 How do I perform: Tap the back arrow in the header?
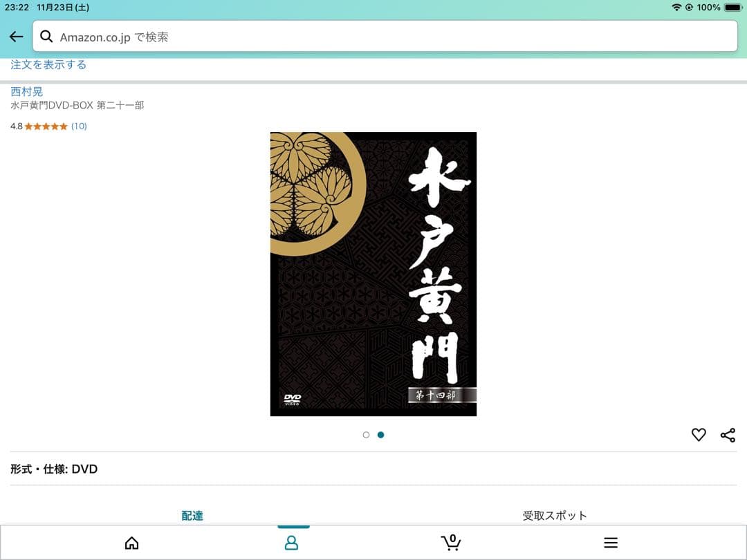[16, 37]
